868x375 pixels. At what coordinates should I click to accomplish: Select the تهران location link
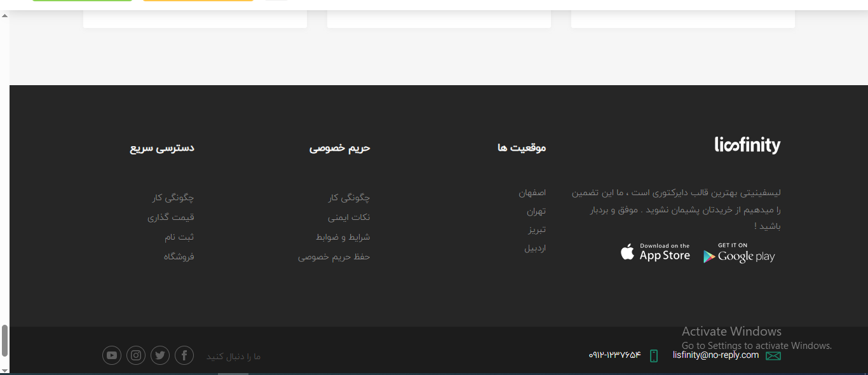click(536, 211)
